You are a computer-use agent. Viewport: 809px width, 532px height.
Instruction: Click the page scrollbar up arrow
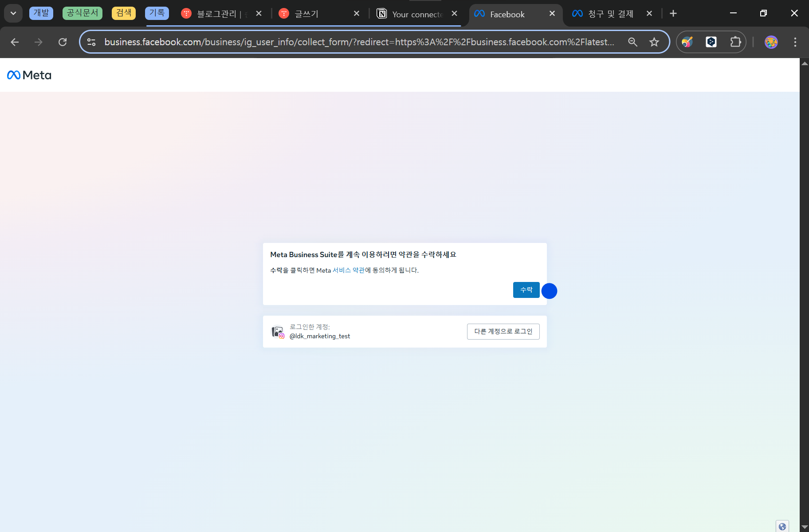click(805, 64)
